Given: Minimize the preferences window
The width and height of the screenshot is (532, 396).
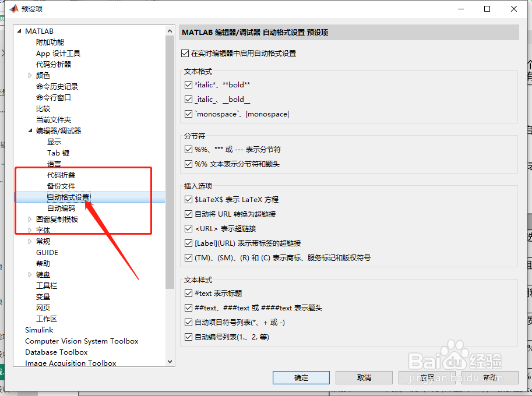Looking at the screenshot, I should click(x=461, y=9).
